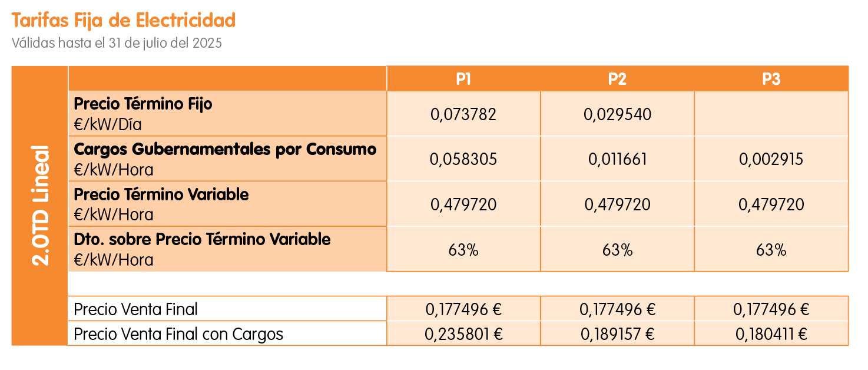Click the Precio Venta Final row label
Image resolution: width=868 pixels, height=370 pixels.
tap(136, 309)
